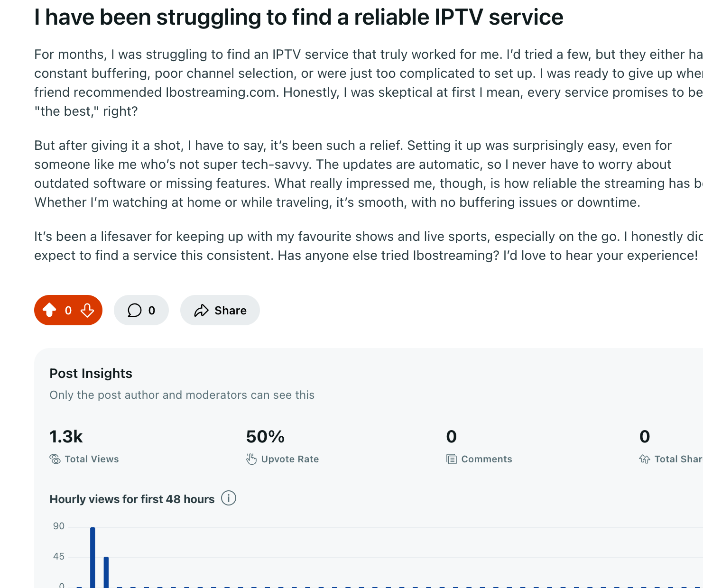
Task: Click the 1.3k total views figure
Action: (x=66, y=437)
